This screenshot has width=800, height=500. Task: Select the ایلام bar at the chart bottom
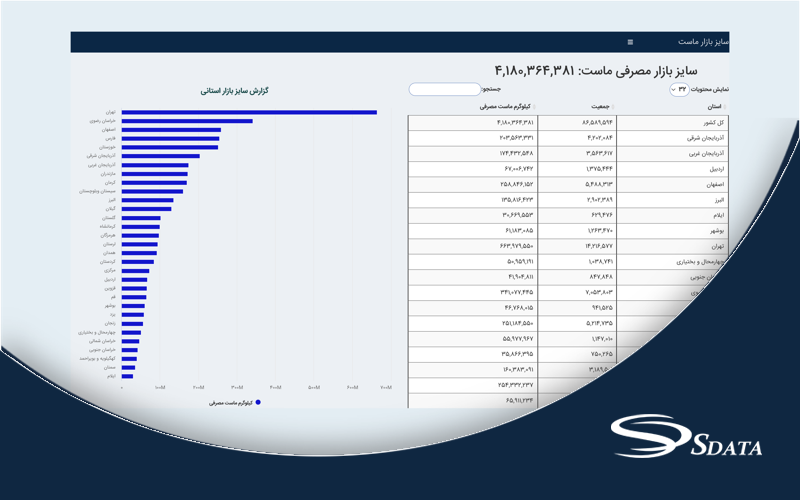(128, 376)
